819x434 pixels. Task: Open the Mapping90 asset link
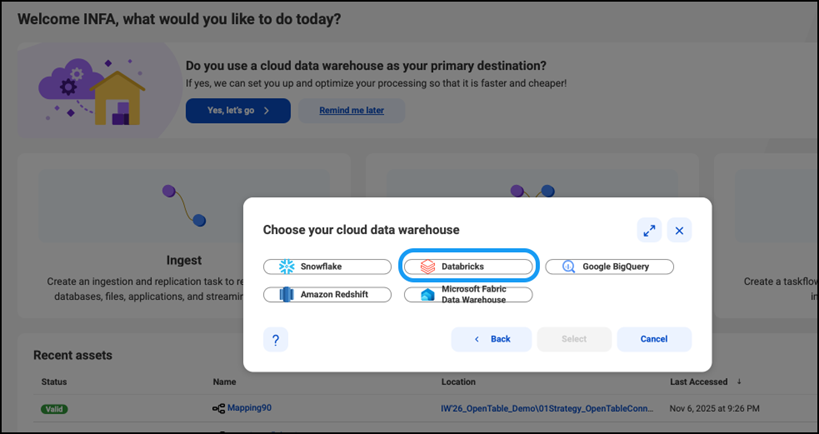coord(249,408)
